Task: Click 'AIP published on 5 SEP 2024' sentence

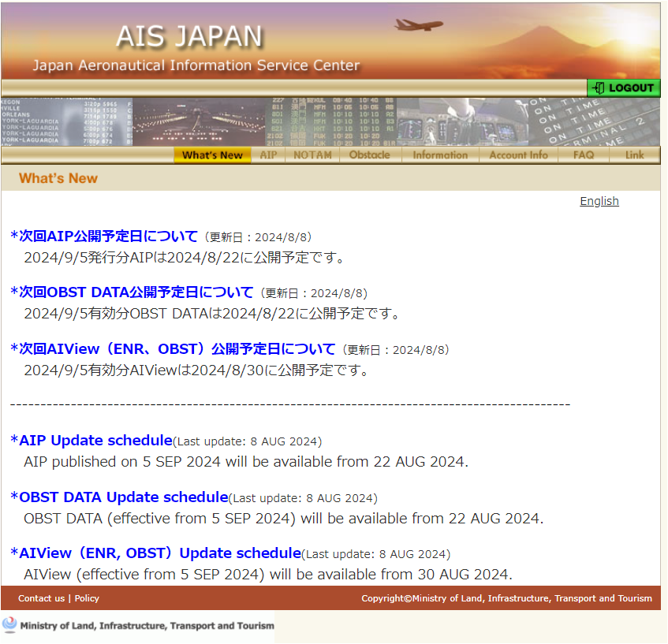Action: click(x=246, y=462)
